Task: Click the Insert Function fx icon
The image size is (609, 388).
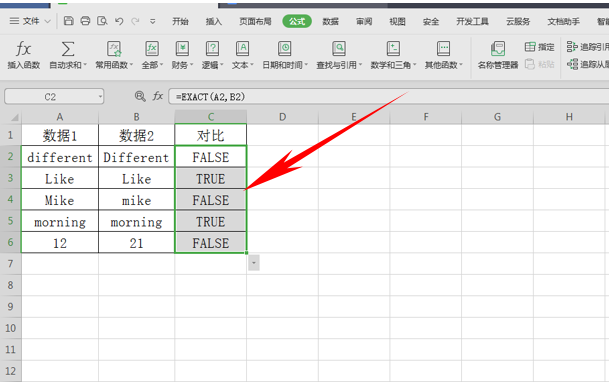Action: tap(23, 49)
